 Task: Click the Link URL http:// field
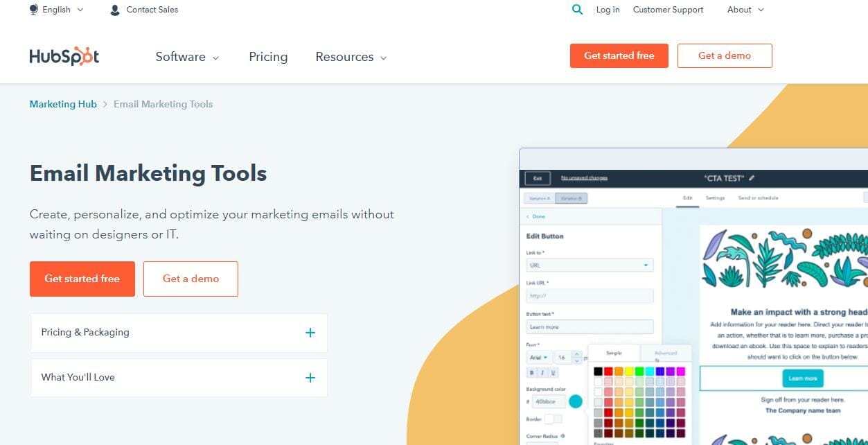point(590,296)
